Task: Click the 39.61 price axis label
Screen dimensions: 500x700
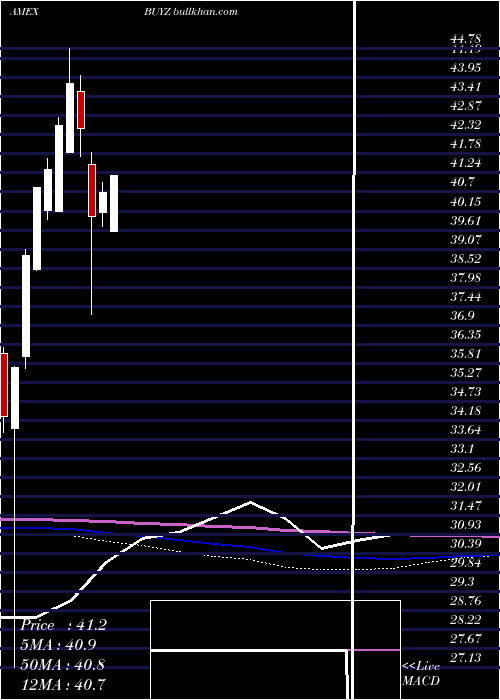Action: pos(465,221)
